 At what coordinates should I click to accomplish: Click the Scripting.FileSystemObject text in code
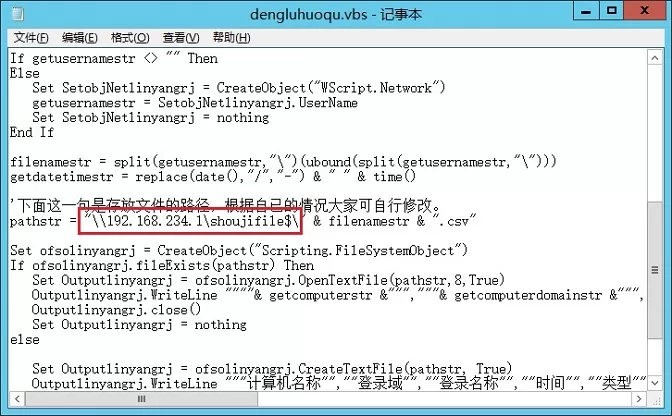(357, 250)
